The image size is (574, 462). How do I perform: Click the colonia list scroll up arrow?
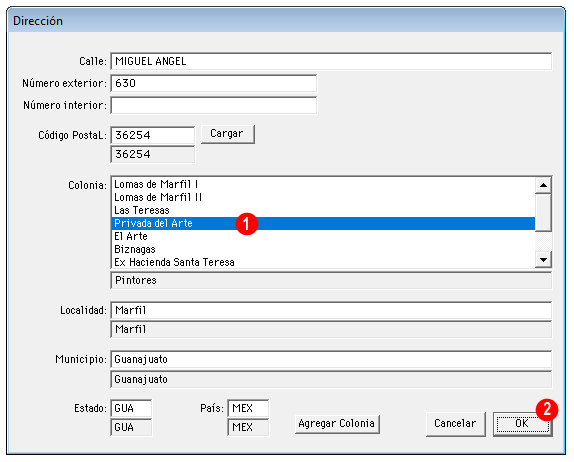pos(543,185)
